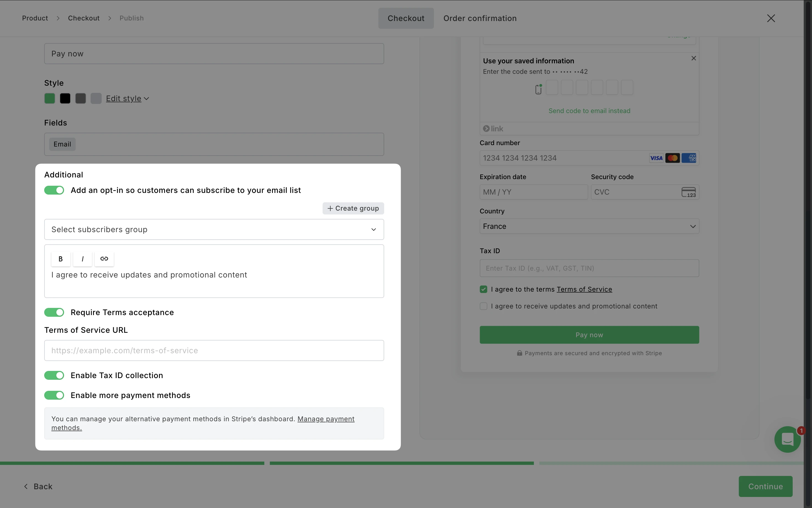
Task: Click the second progress bar segment
Action: click(x=402, y=463)
